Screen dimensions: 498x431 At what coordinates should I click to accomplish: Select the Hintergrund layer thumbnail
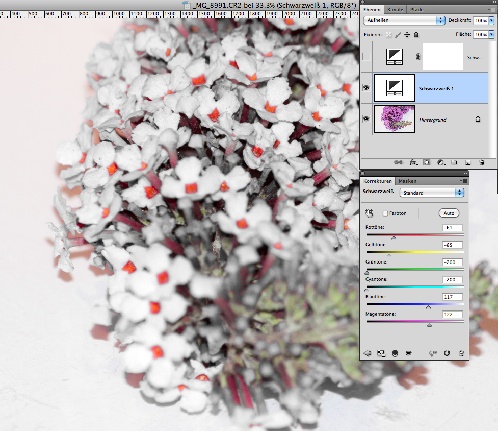pos(394,119)
